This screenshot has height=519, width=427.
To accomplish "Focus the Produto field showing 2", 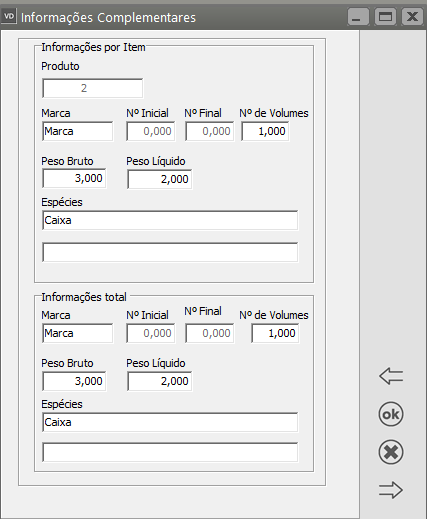I will click(x=93, y=88).
